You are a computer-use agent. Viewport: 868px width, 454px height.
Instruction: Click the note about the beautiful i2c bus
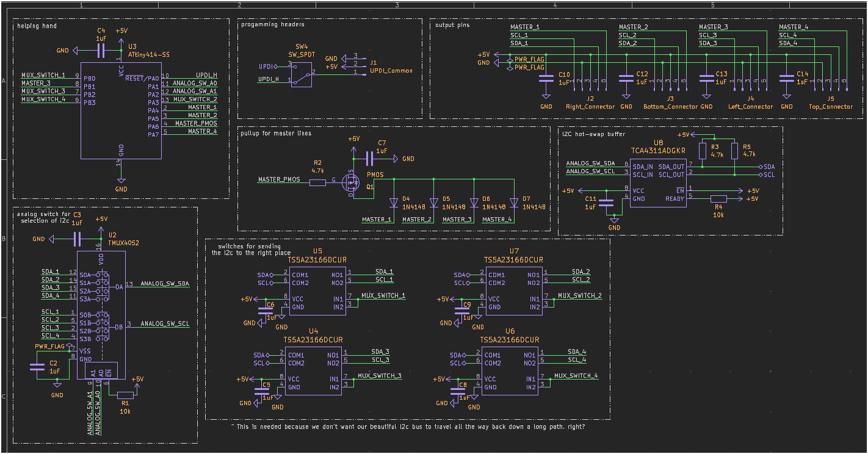point(409,427)
